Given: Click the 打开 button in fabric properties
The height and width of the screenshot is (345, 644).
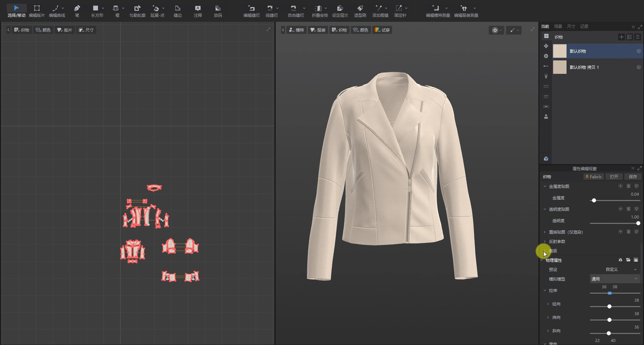Looking at the screenshot, I should pos(614,177).
